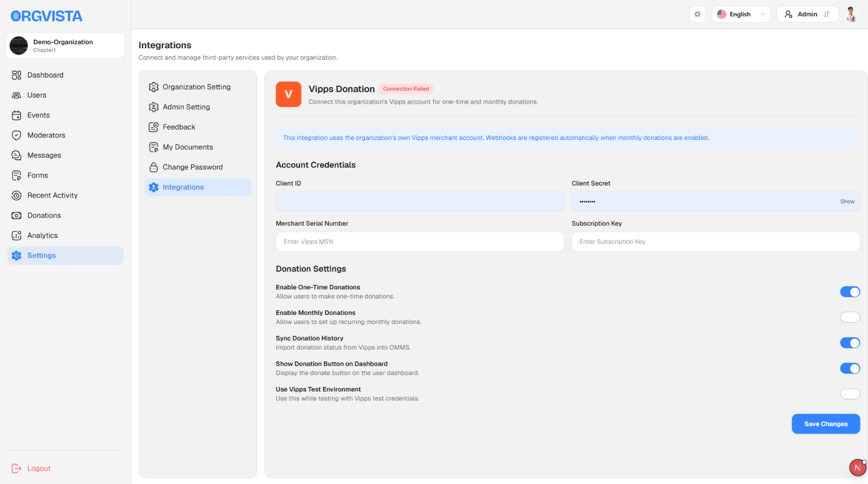The image size is (868, 484).
Task: Disable Enable One-Time Donations toggle
Action: [850, 292]
